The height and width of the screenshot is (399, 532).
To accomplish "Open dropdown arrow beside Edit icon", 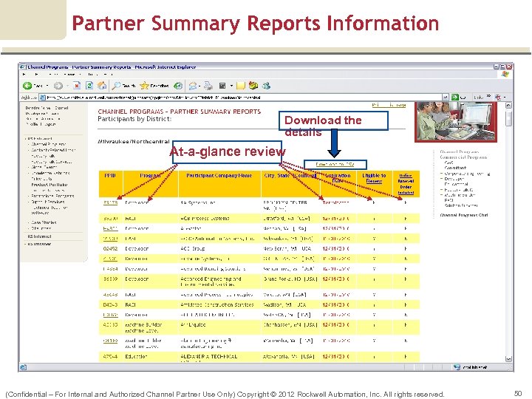I will tap(231, 86).
